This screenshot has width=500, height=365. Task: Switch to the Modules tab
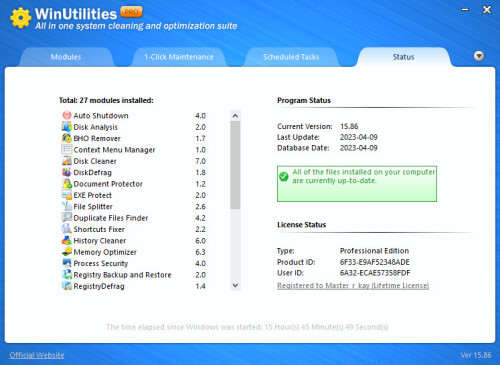(66, 57)
